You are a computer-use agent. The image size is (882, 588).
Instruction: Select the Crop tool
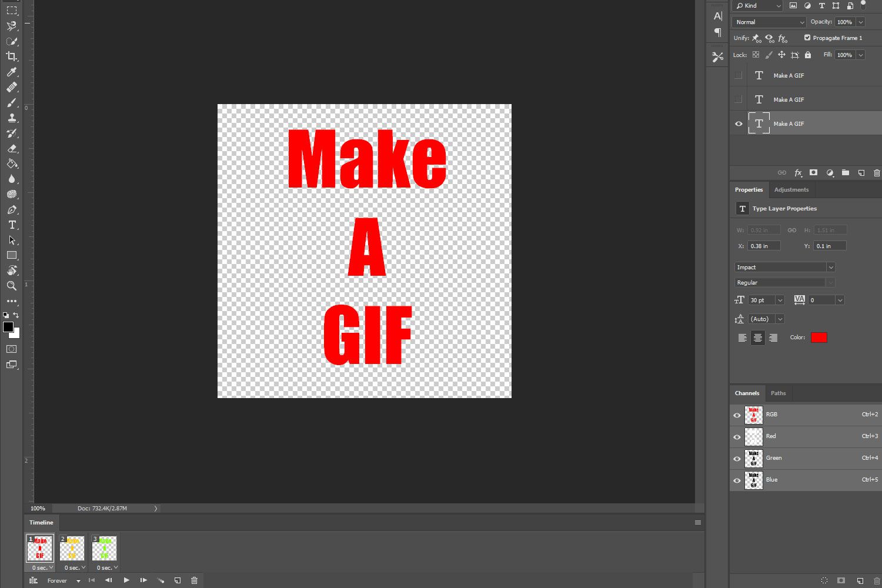(12, 56)
